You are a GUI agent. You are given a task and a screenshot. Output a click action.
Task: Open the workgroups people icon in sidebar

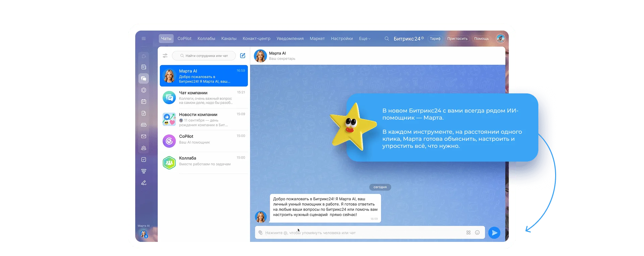tap(144, 148)
